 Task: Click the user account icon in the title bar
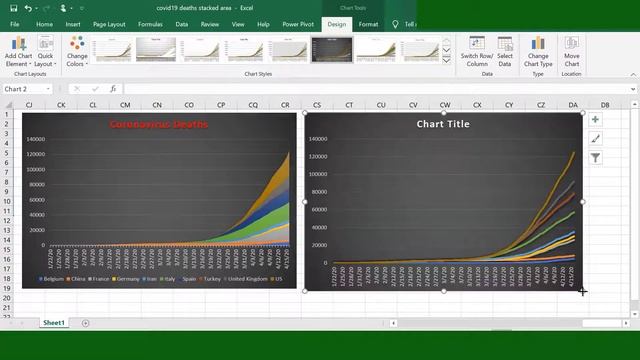(x=63, y=8)
